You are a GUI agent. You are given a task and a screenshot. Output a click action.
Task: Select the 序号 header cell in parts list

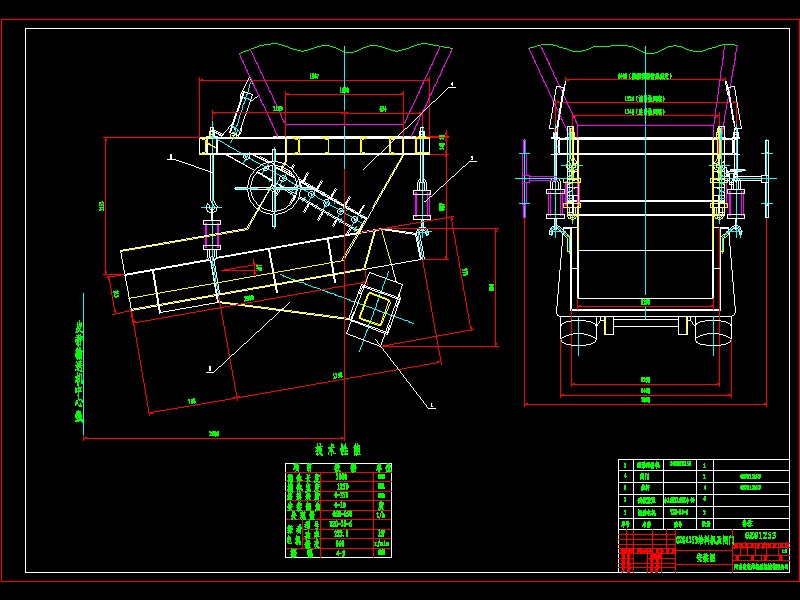(x=625, y=523)
